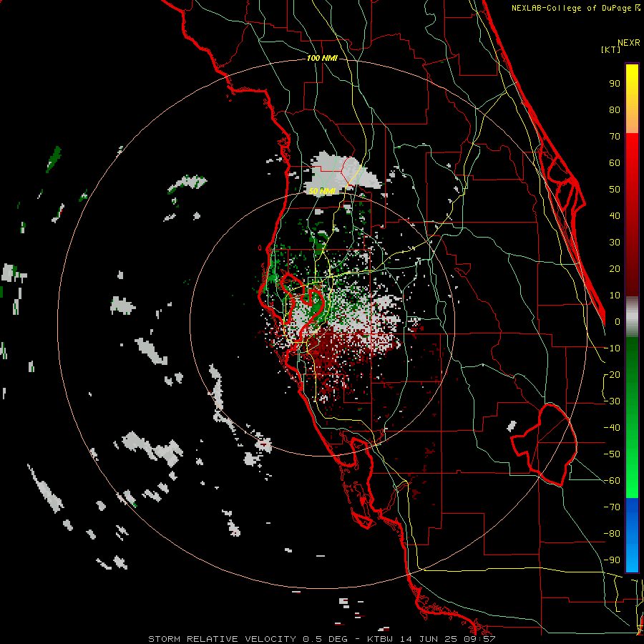Click the positive 40 value on velocity scale

tap(615, 216)
